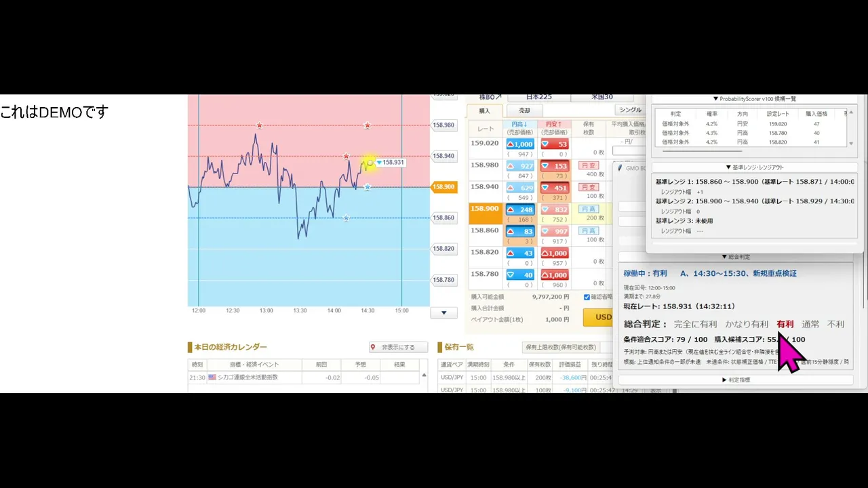Click the 円安 holding badge in 158.980 row
The height and width of the screenshot is (488, 868).
click(589, 165)
